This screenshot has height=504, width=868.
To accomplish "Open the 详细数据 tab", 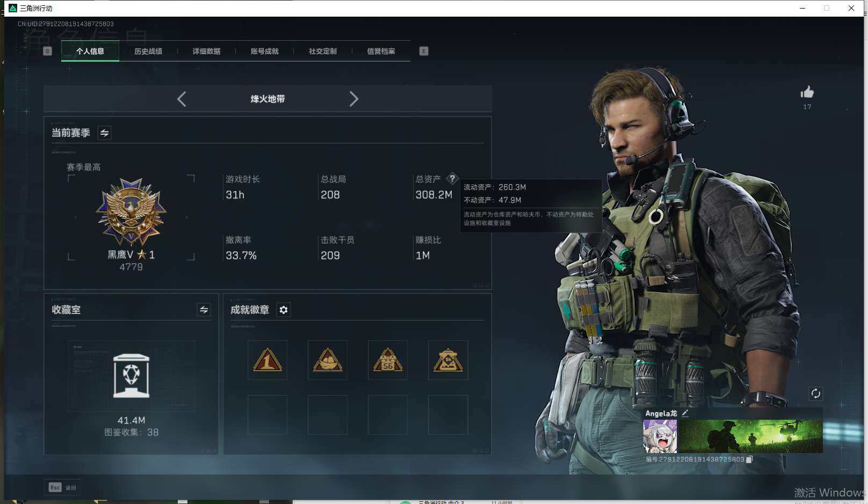I will point(206,51).
